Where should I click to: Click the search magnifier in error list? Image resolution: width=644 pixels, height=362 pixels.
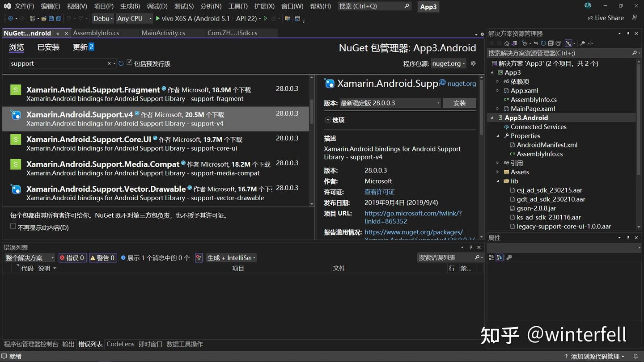pos(477,257)
